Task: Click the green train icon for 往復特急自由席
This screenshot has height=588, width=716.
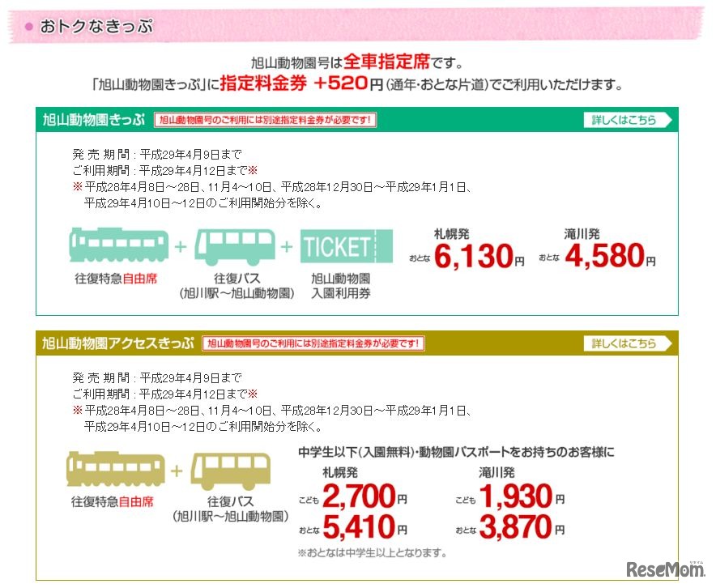Action: pos(119,245)
